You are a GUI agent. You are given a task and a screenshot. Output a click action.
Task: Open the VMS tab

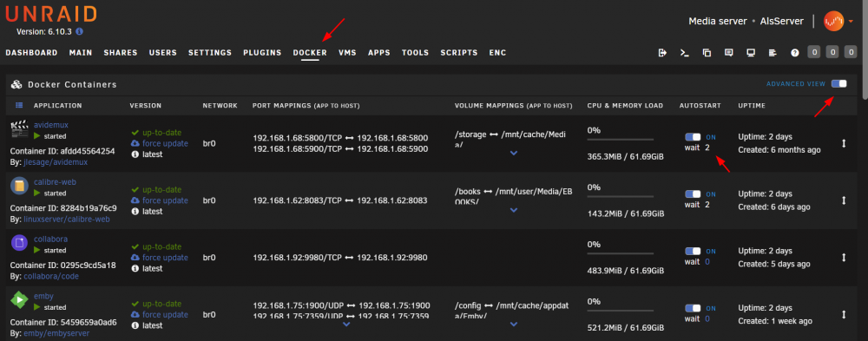coord(348,53)
